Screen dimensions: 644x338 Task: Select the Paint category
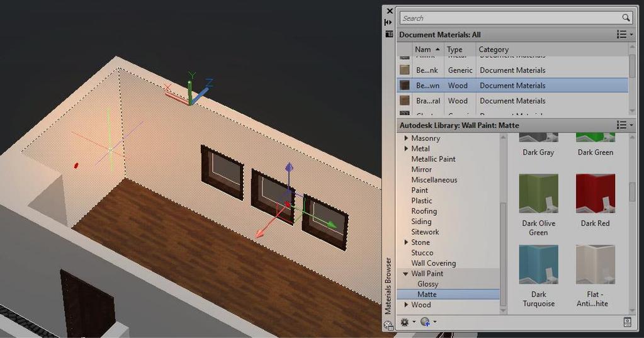[x=419, y=190]
